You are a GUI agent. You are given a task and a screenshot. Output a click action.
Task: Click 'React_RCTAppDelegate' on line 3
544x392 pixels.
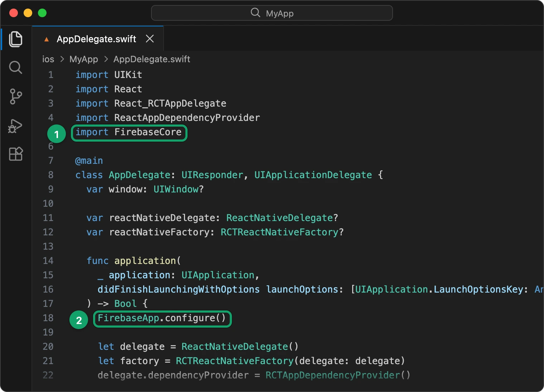(170, 103)
